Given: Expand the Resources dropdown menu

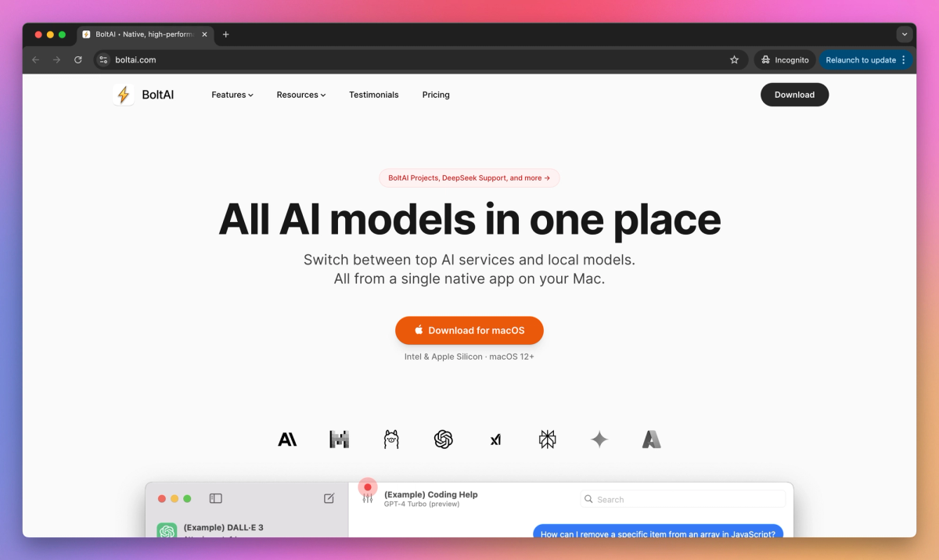Looking at the screenshot, I should 301,95.
